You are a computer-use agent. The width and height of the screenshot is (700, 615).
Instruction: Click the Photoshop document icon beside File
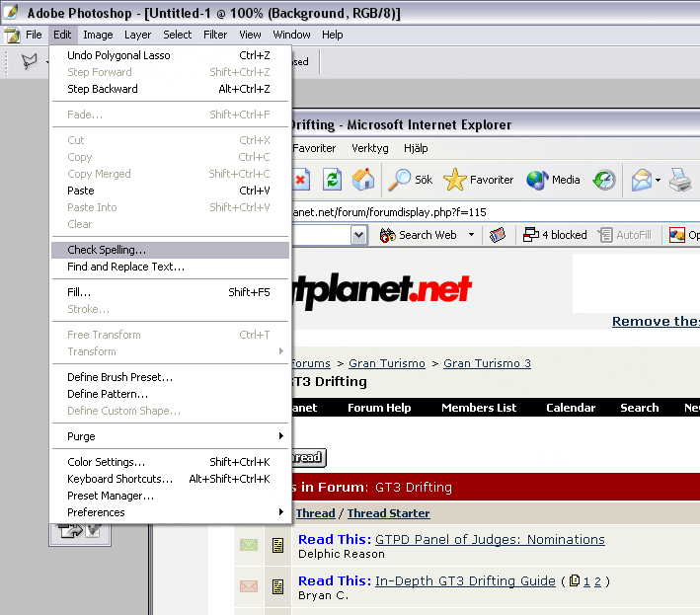12,35
